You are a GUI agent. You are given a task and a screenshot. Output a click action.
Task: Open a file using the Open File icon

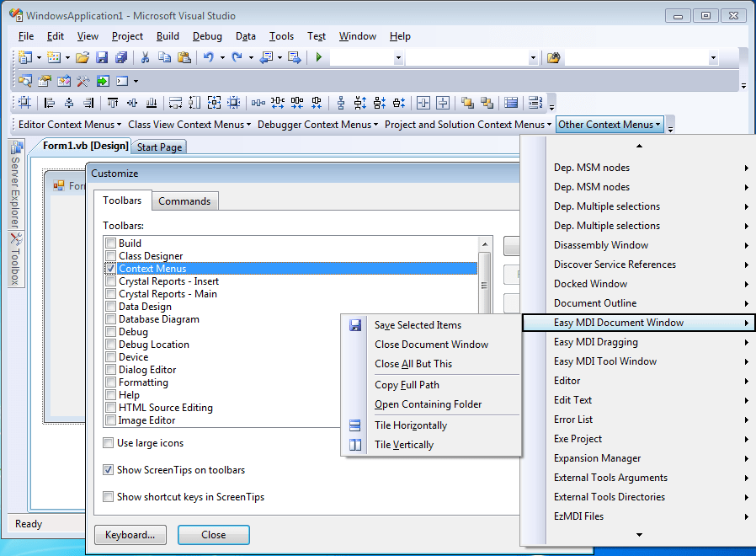pyautogui.click(x=82, y=57)
